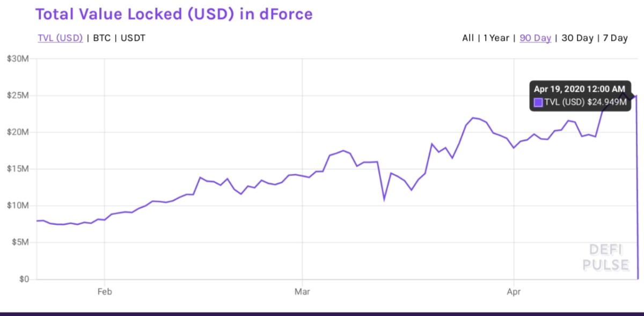644x316 pixels.
Task: Select the 30 Day range
Action: pos(577,38)
